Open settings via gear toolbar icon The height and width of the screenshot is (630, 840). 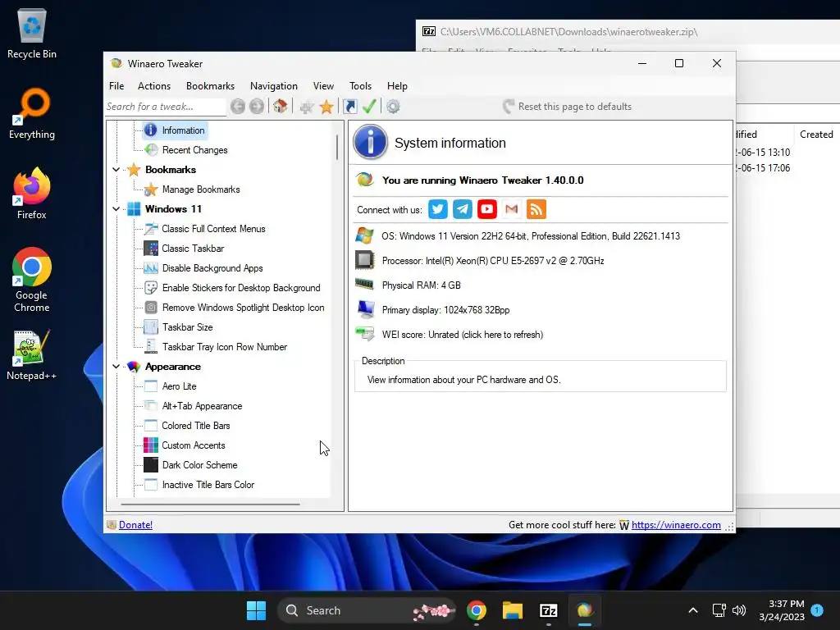point(393,107)
